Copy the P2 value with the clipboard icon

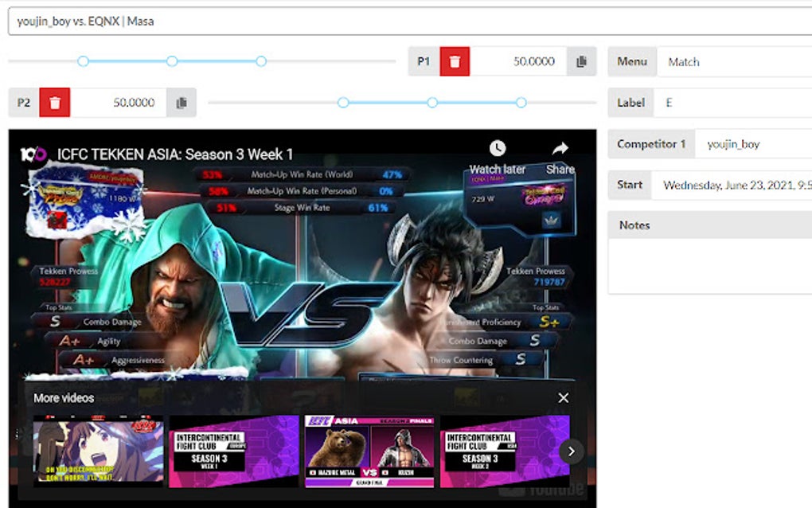pyautogui.click(x=180, y=102)
